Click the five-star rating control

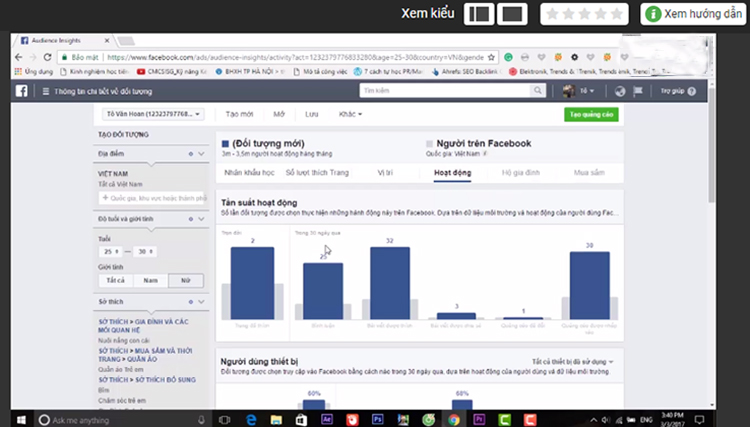(x=584, y=14)
